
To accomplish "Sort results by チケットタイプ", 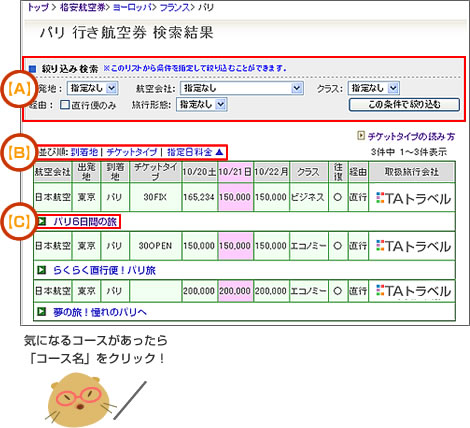I will 131,152.
